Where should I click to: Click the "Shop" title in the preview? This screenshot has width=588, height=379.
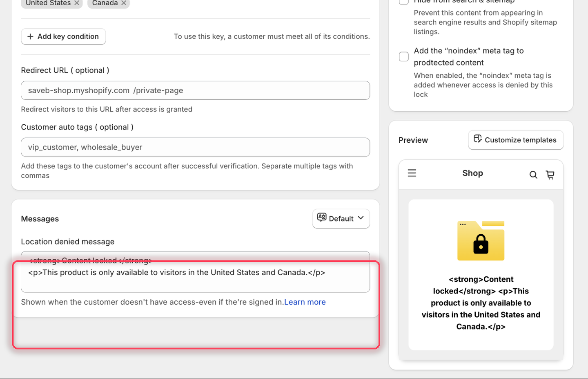[x=473, y=173]
